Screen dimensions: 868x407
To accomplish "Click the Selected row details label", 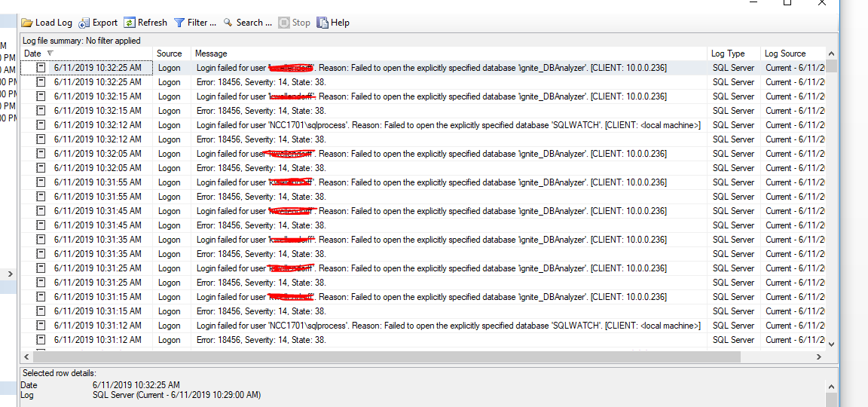I will [60, 373].
